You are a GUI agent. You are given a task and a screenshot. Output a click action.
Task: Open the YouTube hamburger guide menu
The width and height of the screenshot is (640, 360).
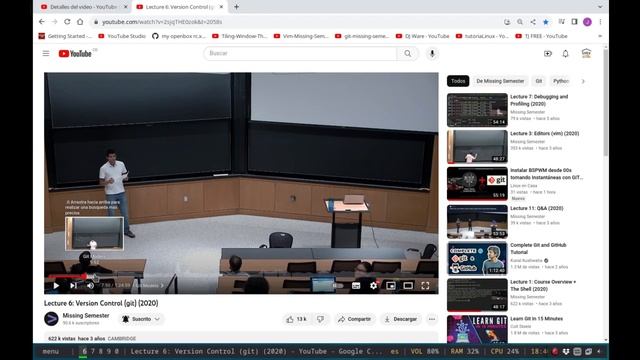tap(46, 53)
